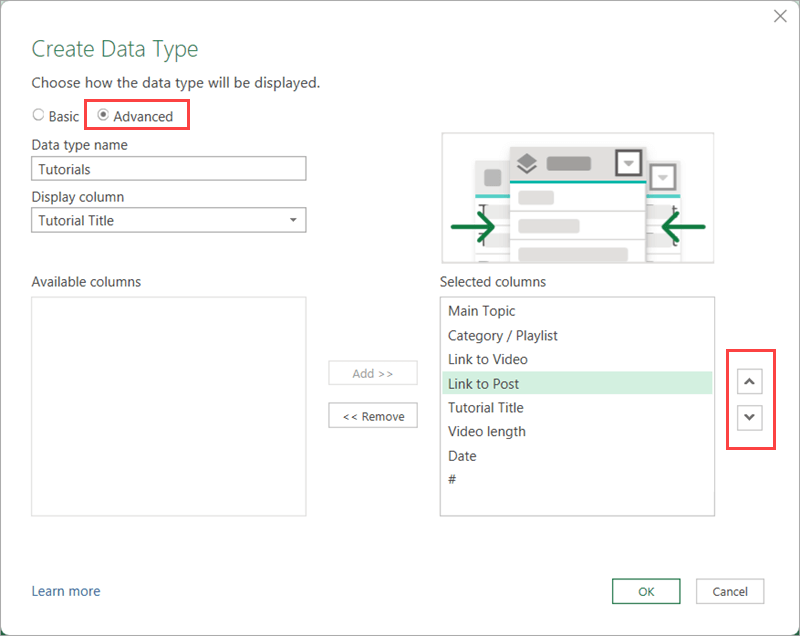Select the Advanced radio option
The width and height of the screenshot is (800, 636).
click(x=103, y=116)
